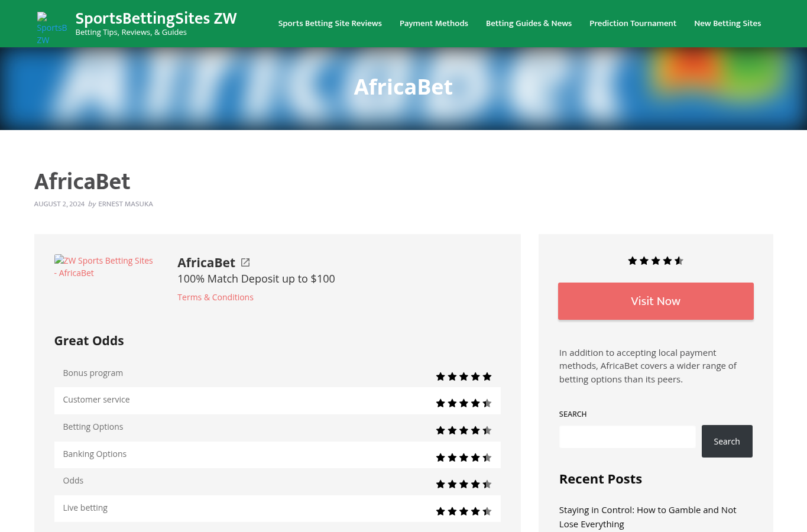This screenshot has height=532, width=807.
Task: Go to Prediction Tournament page
Action: tap(633, 24)
